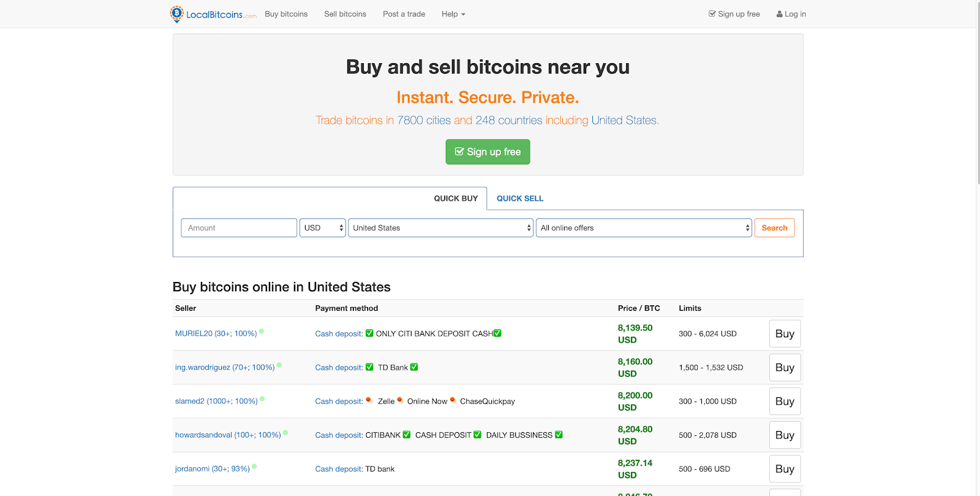Click the green checkmark before ONLY CITI BANK
This screenshot has width=980, height=496.
[x=369, y=334]
